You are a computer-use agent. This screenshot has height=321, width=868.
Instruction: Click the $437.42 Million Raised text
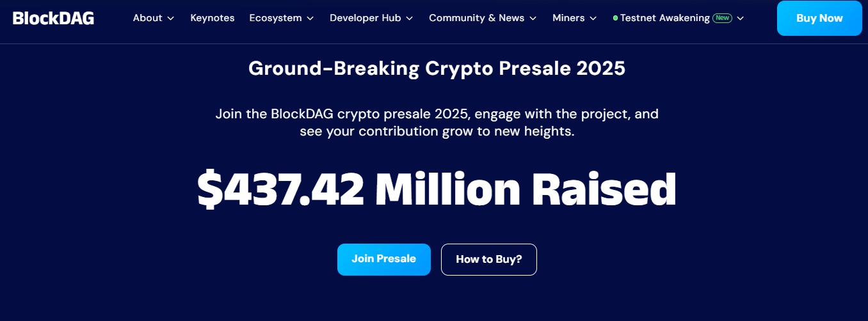437,189
